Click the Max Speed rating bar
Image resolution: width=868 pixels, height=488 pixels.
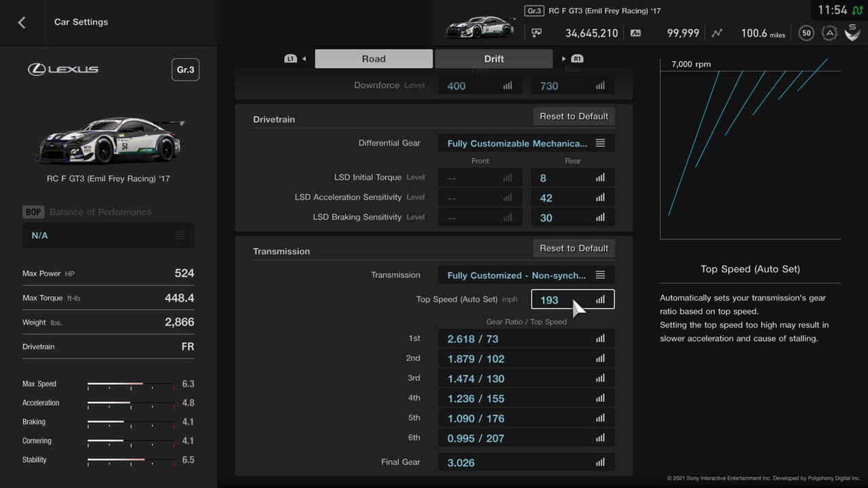click(131, 384)
